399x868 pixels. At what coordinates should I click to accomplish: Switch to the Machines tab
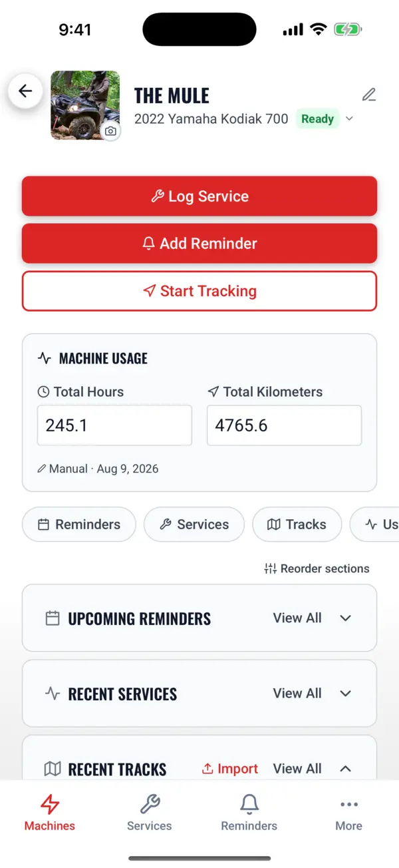tap(50, 813)
